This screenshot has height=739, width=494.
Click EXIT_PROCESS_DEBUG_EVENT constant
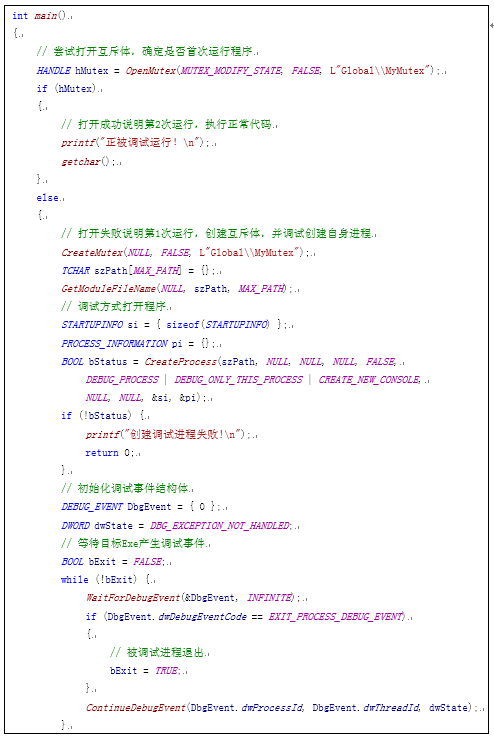click(336, 616)
